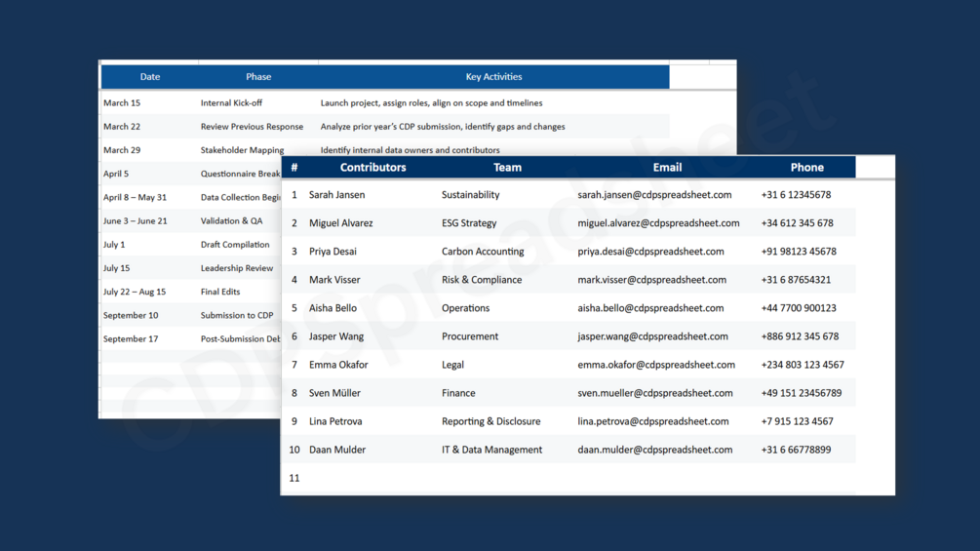Select the Sustainability team cell
Screen dimensions: 980x551
click(471, 195)
